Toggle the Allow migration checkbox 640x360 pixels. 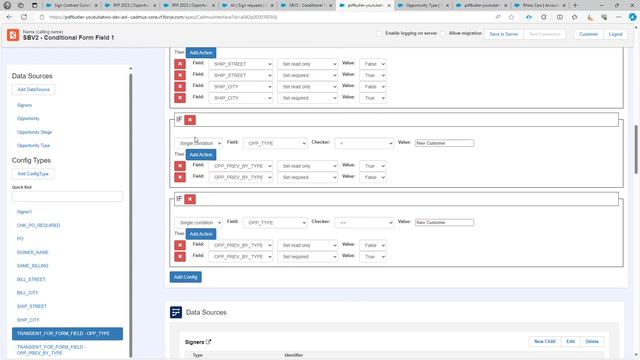pos(443,34)
